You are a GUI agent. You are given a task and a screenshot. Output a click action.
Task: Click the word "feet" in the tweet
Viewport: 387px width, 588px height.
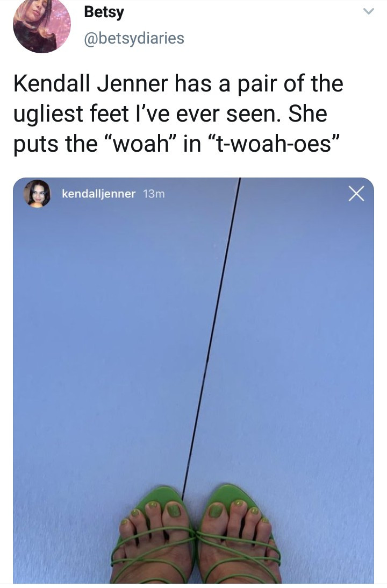(109, 114)
